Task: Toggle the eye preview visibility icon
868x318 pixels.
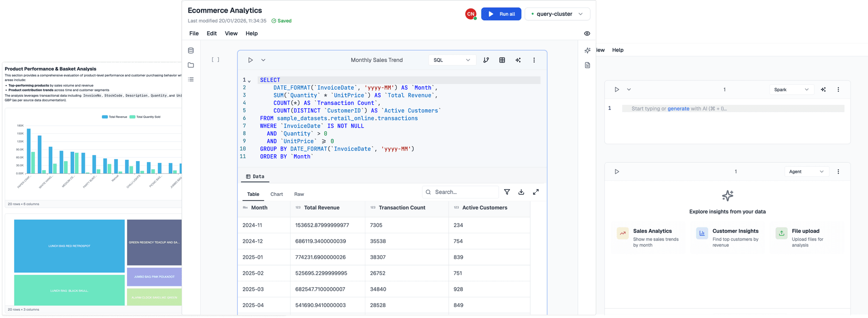Action: click(x=587, y=33)
